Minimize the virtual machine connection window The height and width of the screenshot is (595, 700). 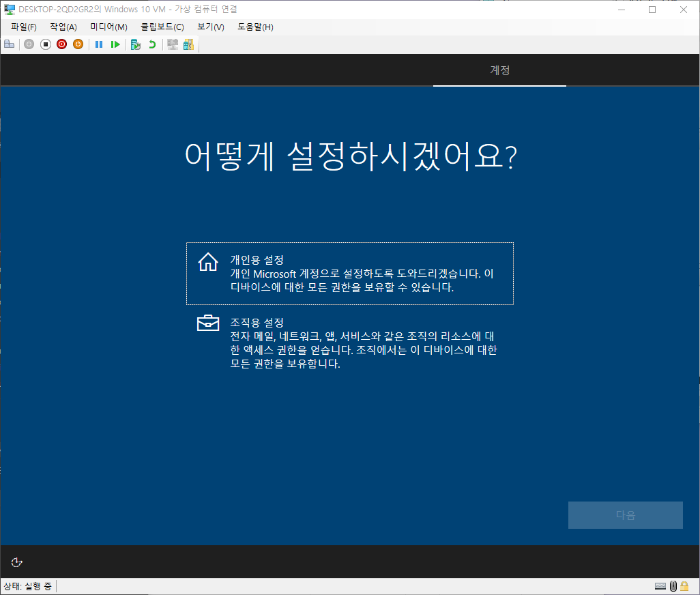622,10
